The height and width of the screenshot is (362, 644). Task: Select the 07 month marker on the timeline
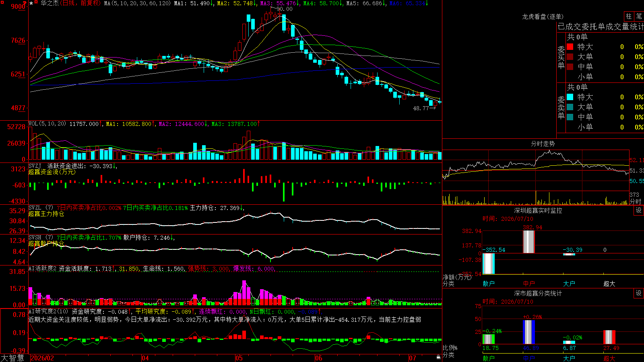coord(413,358)
